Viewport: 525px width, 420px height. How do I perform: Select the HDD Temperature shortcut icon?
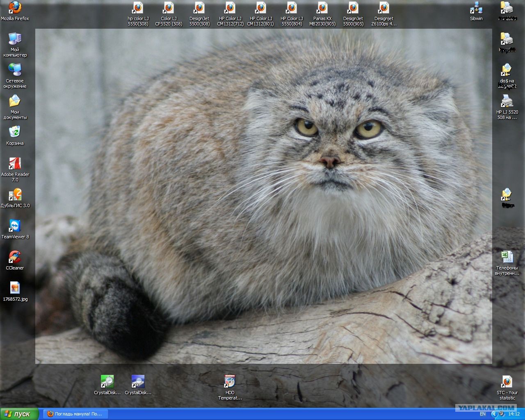click(x=230, y=381)
